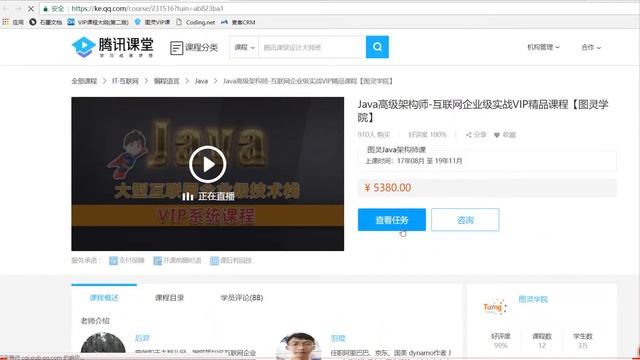Screen dimensions: 640x360
Task: Open the apps grid bookmark icon
Action: tap(5, 22)
